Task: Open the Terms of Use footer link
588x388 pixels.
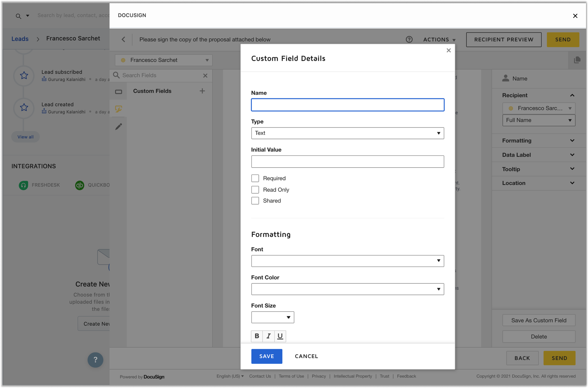Action: 291,376
